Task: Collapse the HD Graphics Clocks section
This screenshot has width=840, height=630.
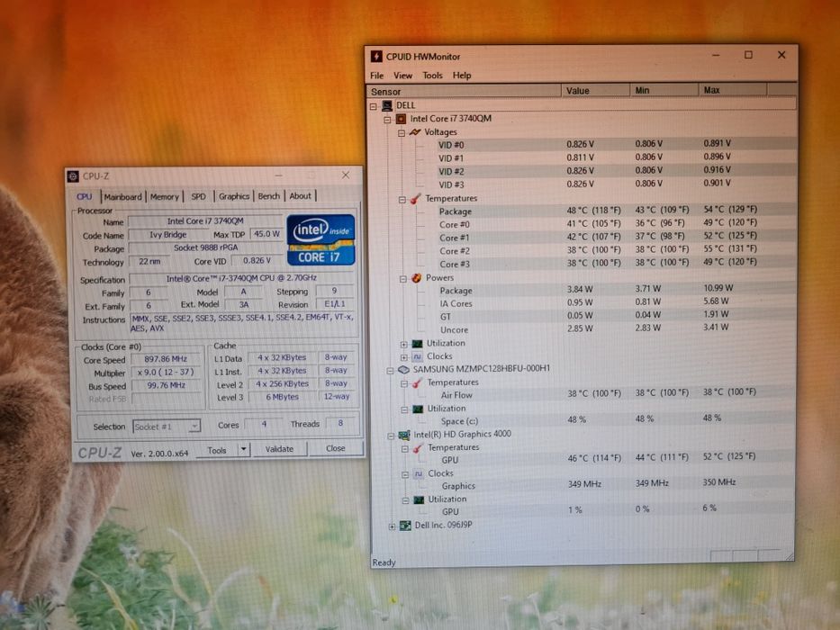Action: click(x=405, y=474)
